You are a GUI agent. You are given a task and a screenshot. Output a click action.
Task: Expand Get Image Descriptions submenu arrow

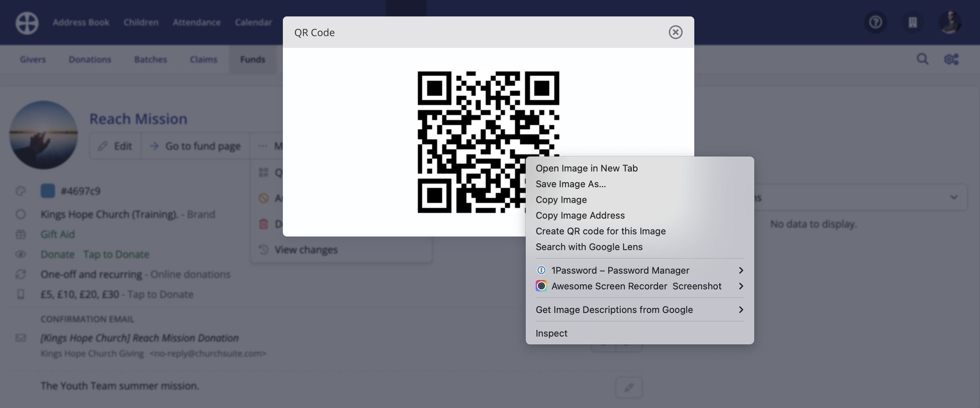(x=740, y=309)
